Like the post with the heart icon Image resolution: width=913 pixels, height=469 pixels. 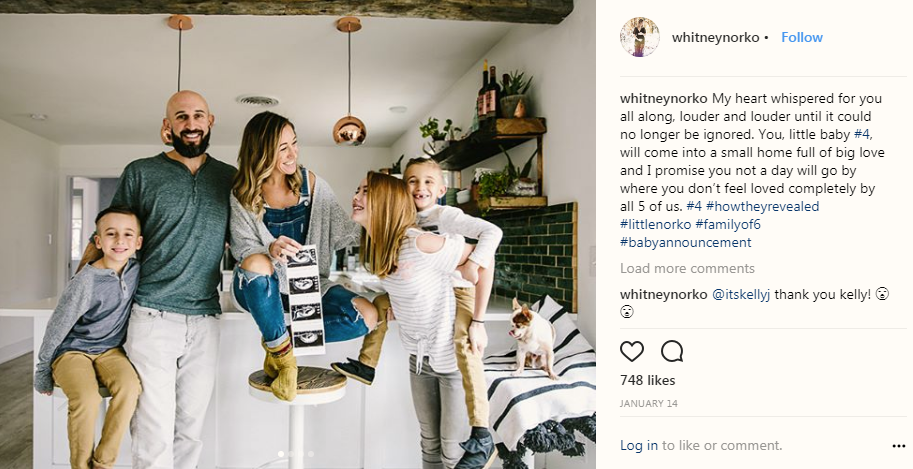632,351
